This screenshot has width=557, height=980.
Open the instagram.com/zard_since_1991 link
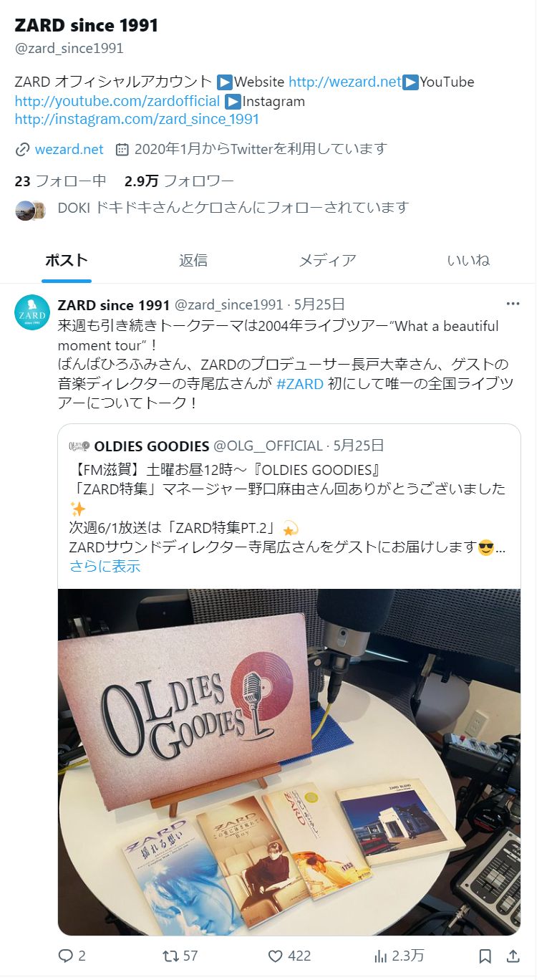click(137, 120)
